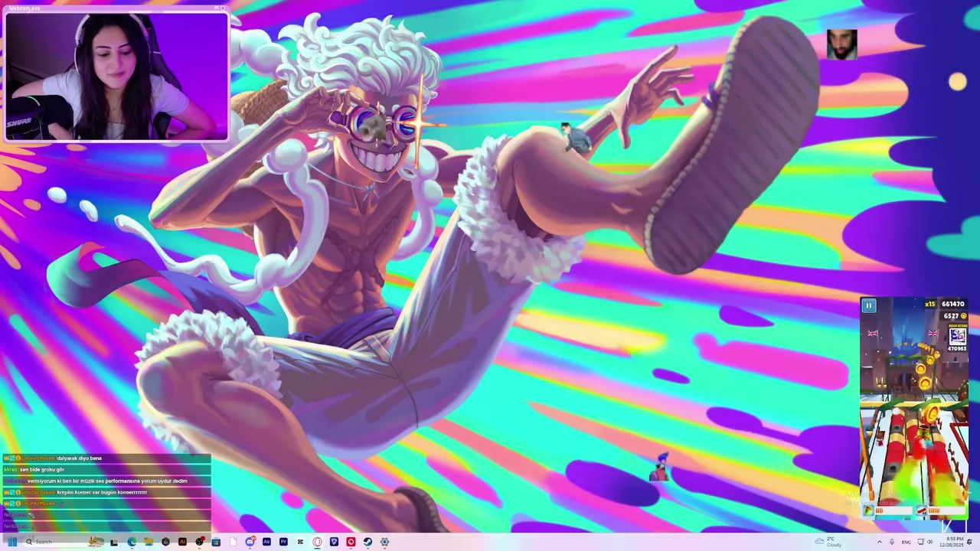Click the x15 multiplier in the game
This screenshot has height=551, width=980.
pos(929,304)
